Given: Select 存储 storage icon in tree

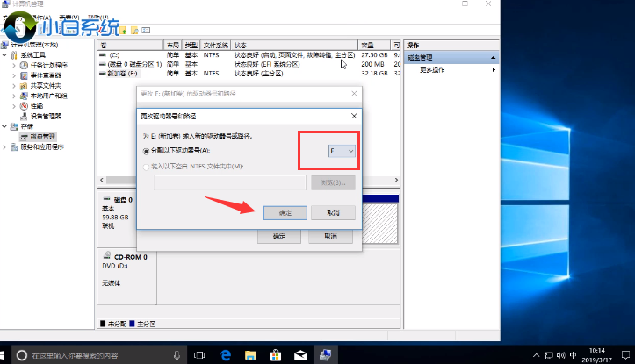Looking at the screenshot, I should point(15,126).
